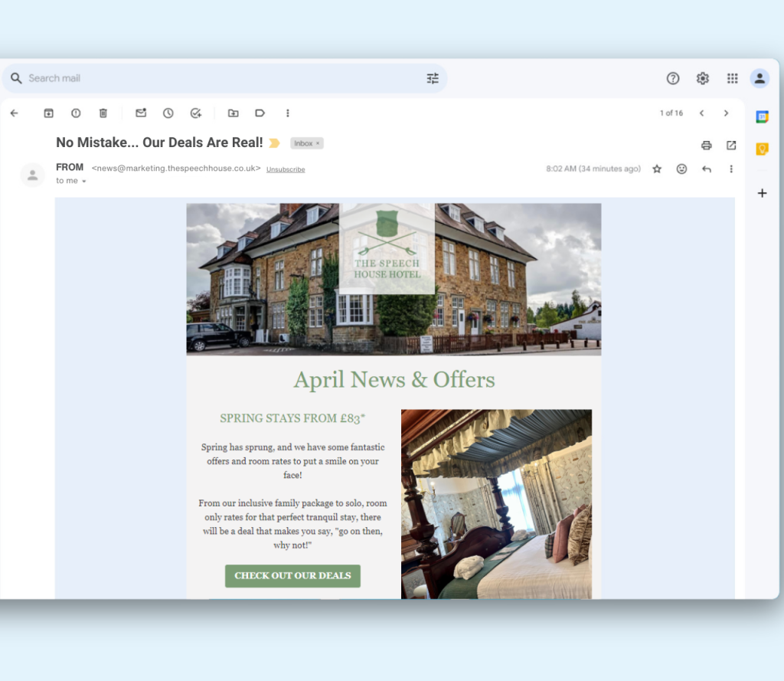The width and height of the screenshot is (784, 681).
Task: Click the Inbox label chip
Action: point(306,143)
